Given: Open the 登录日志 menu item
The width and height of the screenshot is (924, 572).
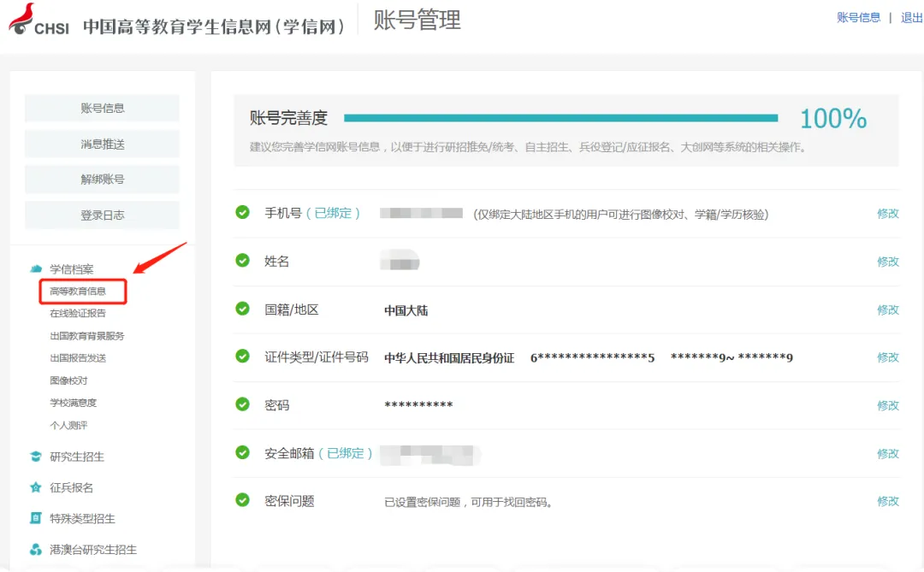Looking at the screenshot, I should [102, 215].
